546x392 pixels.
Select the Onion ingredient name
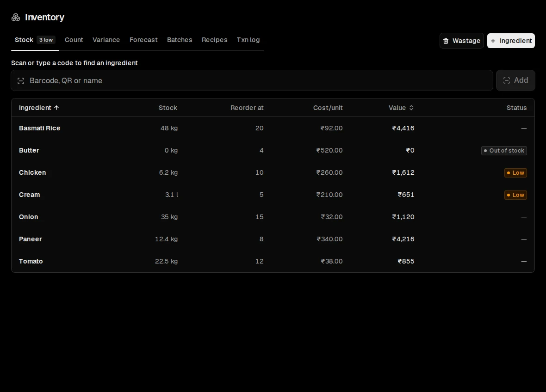29,217
